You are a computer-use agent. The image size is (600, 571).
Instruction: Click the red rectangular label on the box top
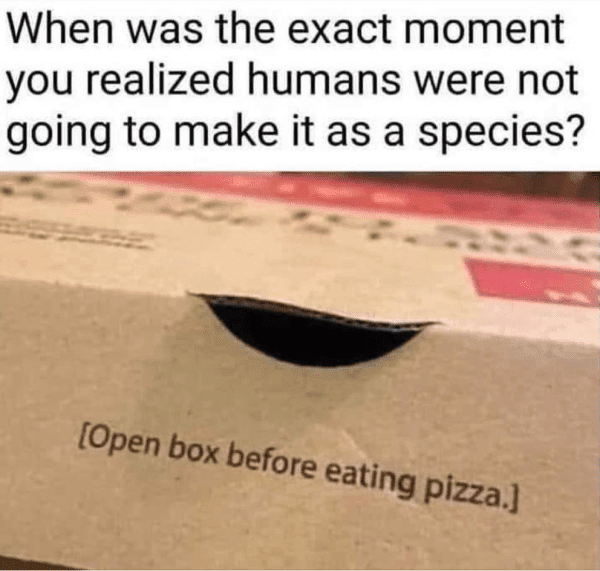click(533, 281)
